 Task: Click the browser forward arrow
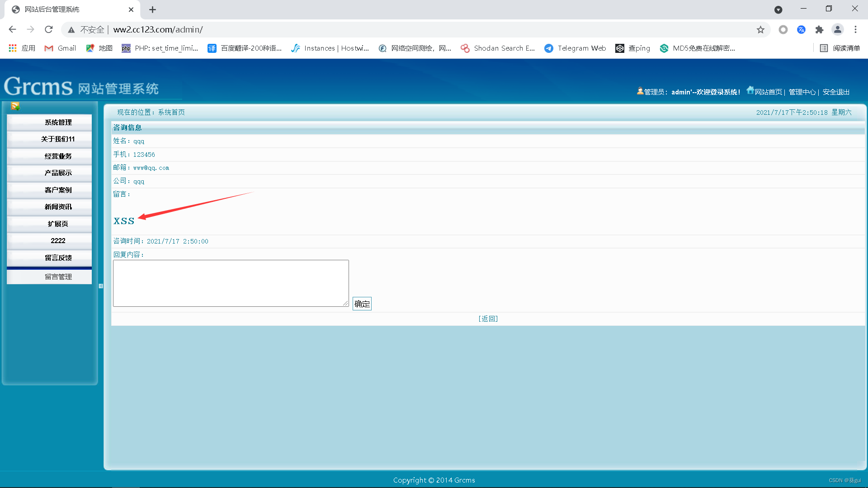click(x=30, y=29)
